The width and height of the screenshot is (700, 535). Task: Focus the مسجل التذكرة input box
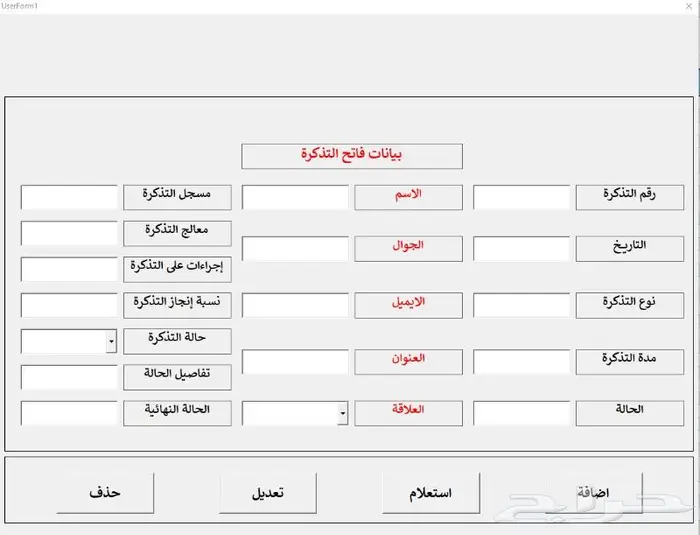coord(70,197)
